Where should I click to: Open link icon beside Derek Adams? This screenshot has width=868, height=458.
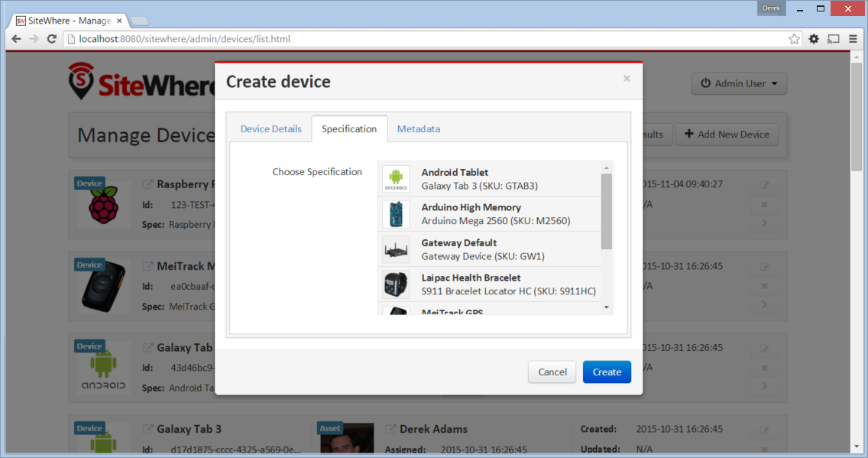(x=390, y=429)
